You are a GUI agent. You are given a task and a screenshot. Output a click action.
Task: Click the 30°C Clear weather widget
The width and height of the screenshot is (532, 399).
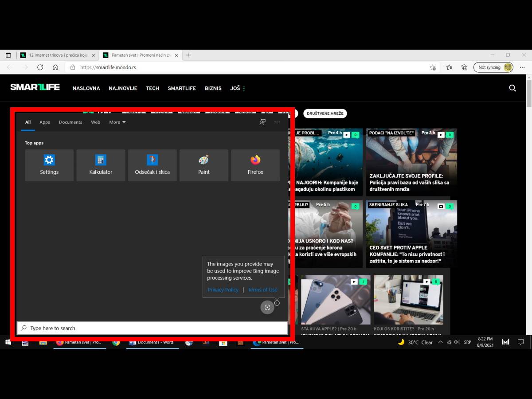(415, 342)
